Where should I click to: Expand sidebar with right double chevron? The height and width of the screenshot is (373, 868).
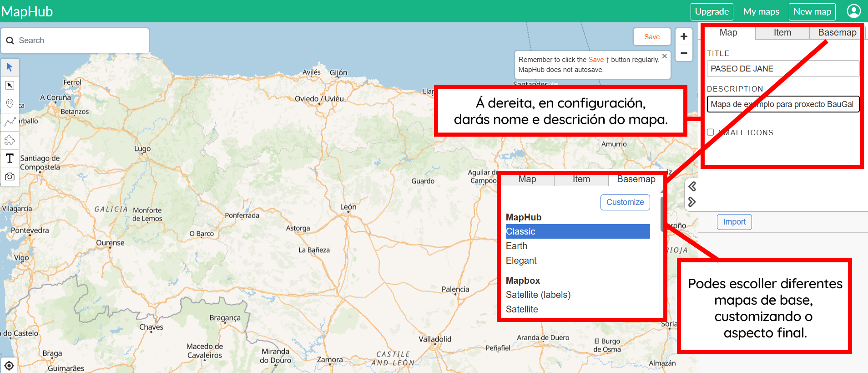(x=692, y=202)
